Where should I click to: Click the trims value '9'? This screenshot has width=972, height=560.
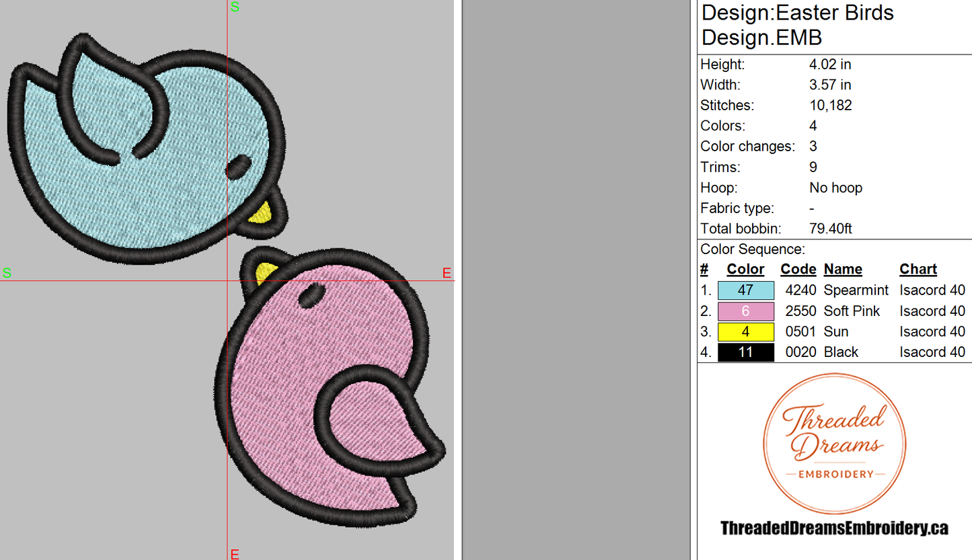pyautogui.click(x=813, y=167)
